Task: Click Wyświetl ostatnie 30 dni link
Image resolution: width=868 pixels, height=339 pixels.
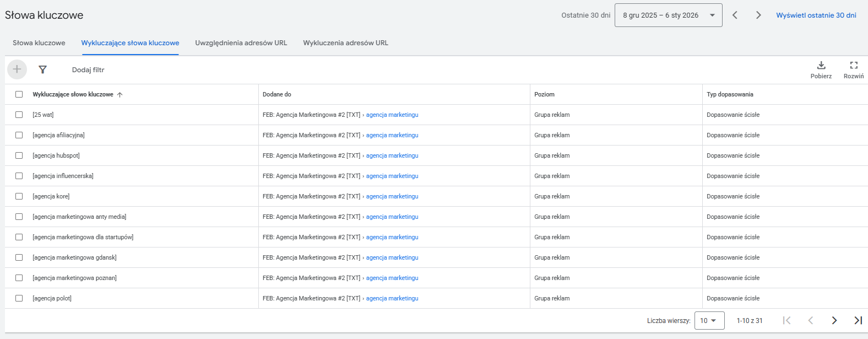Action: tap(816, 15)
